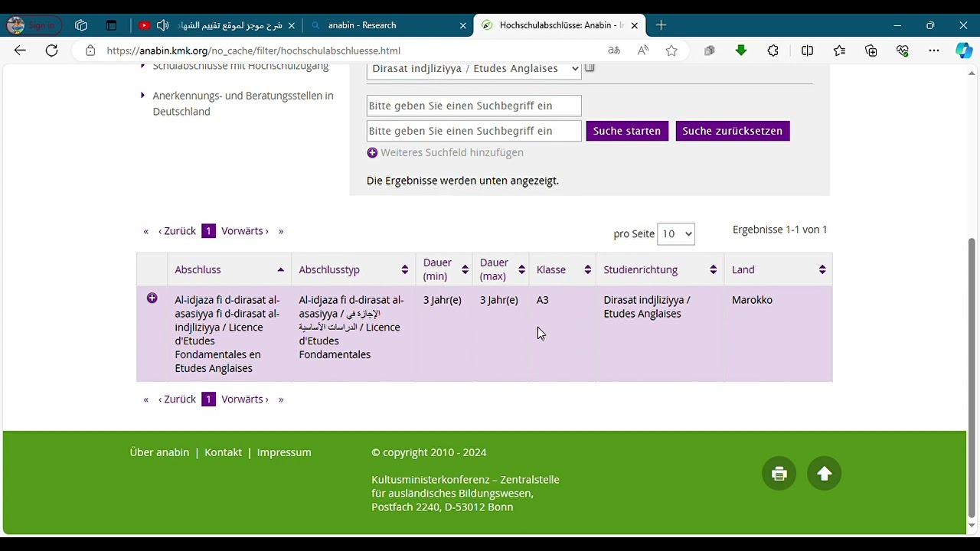Viewport: 980px width, 551px height.
Task: Click Weiteres Suchfeld hinzufügen link
Action: 452,152
